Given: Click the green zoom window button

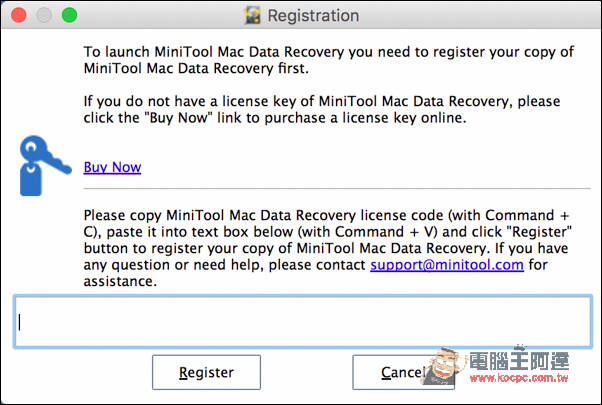Looking at the screenshot, I should 69,15.
